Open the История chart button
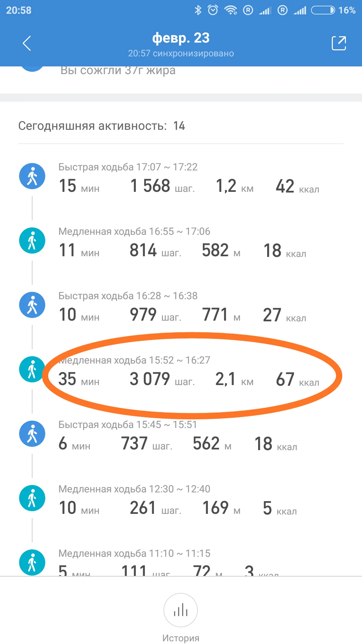This screenshot has height=644, width=362. pyautogui.click(x=181, y=610)
